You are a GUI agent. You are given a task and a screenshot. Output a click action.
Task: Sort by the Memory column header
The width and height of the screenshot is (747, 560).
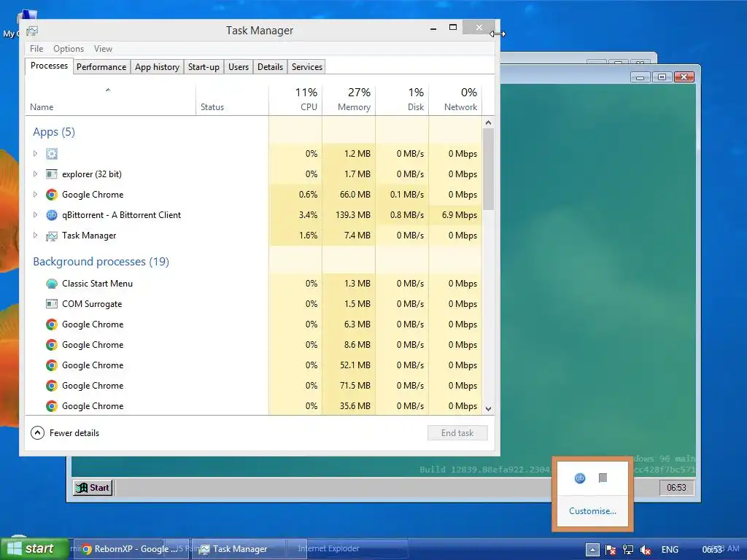(x=349, y=100)
